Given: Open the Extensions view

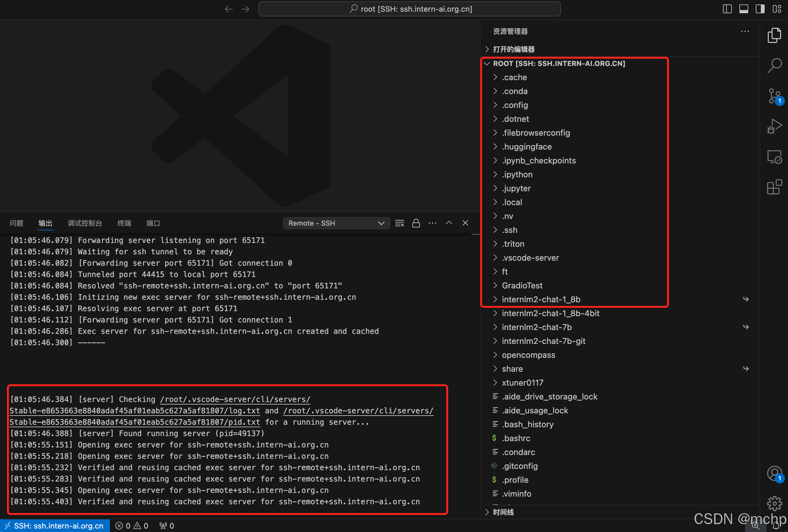Looking at the screenshot, I should (x=774, y=187).
